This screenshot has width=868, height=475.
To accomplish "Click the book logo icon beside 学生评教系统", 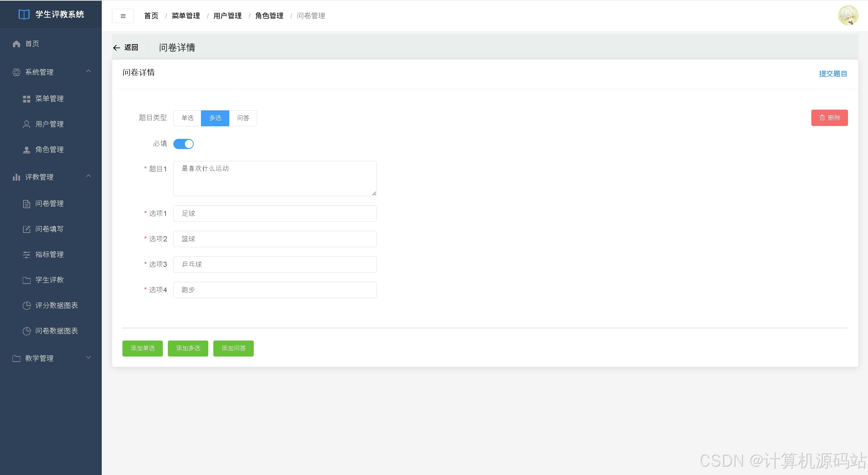I will (24, 15).
